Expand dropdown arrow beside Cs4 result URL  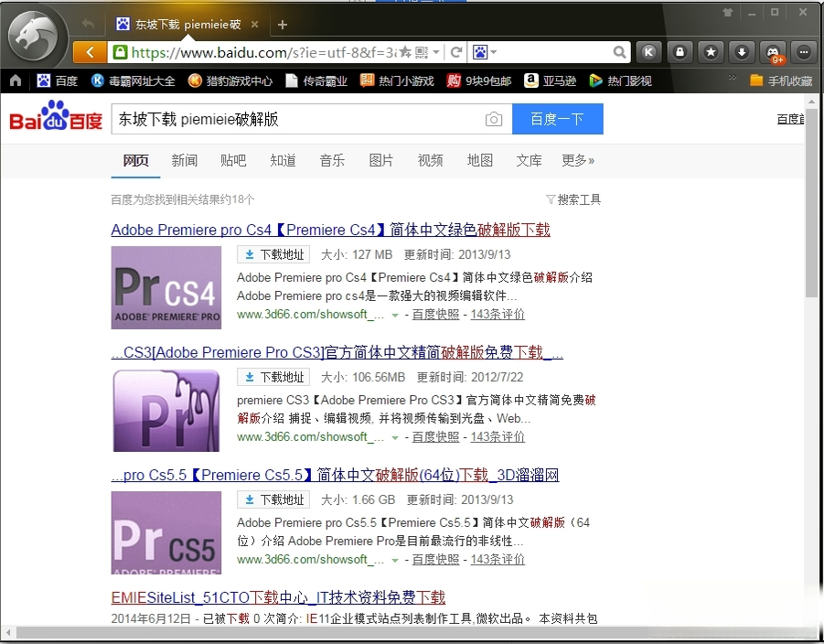click(395, 316)
